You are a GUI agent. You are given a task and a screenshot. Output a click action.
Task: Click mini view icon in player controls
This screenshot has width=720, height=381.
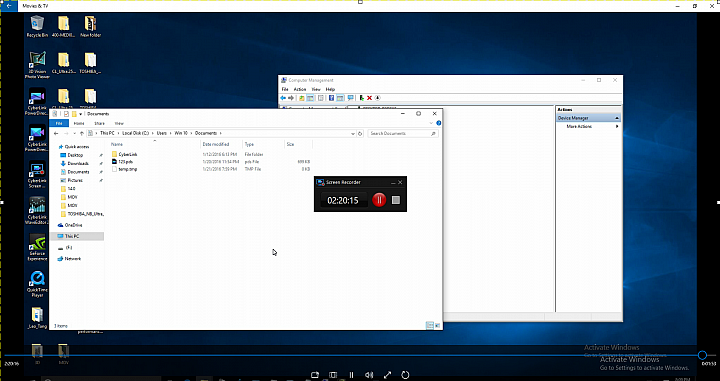tap(333, 375)
